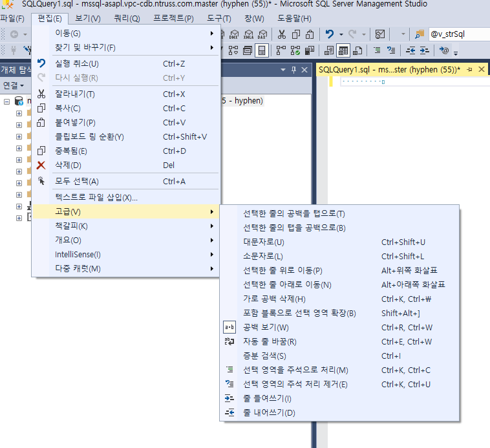Open the 도구(T) menu
490x448 pixels.
[x=219, y=19]
